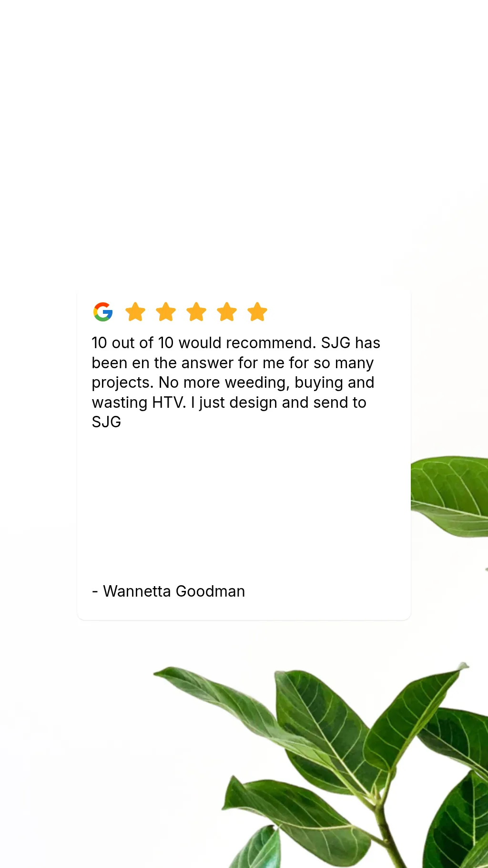Click the leaf right of the review card
488x868 pixels.
(x=450, y=496)
